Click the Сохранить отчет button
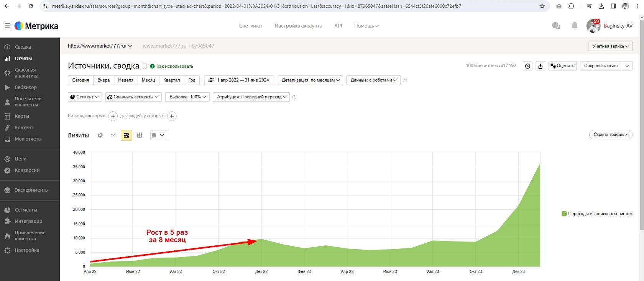This screenshot has width=644, height=281. tap(601, 66)
